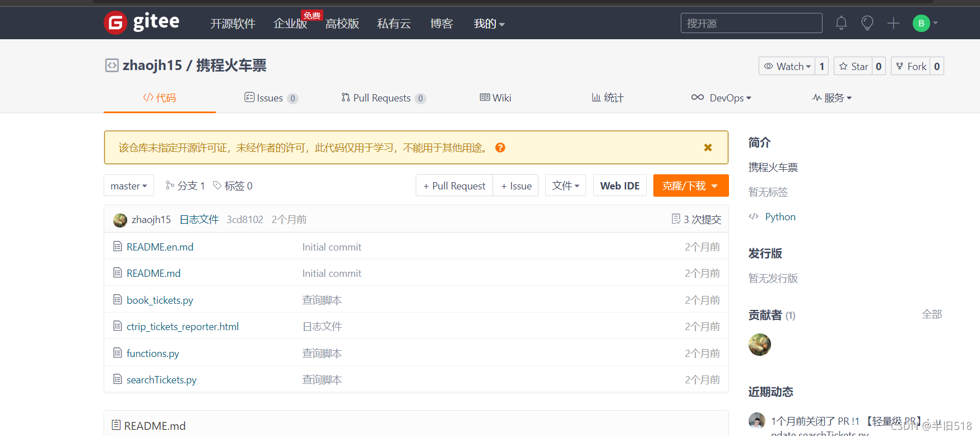
Task: Expand the 服务 dropdown tab
Action: tap(832, 98)
